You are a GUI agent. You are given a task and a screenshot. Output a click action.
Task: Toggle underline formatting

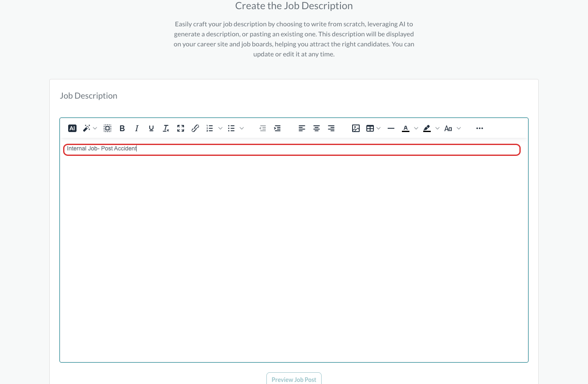[151, 128]
